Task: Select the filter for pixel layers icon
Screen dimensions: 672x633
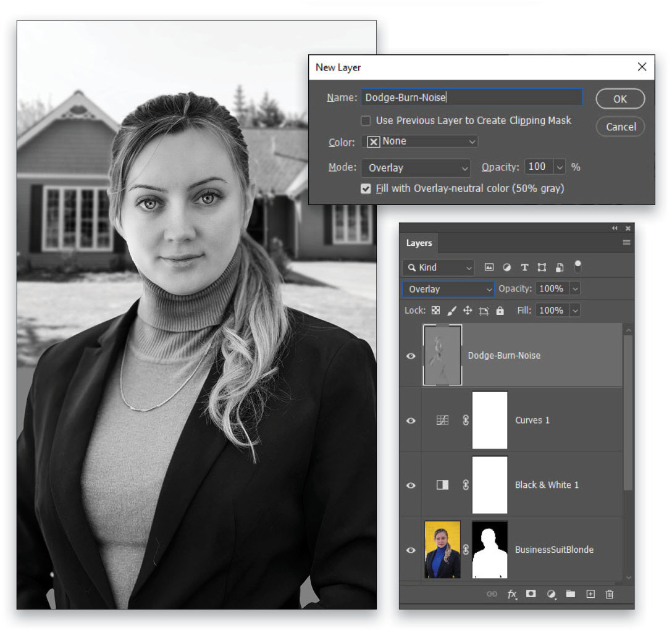Action: click(489, 267)
